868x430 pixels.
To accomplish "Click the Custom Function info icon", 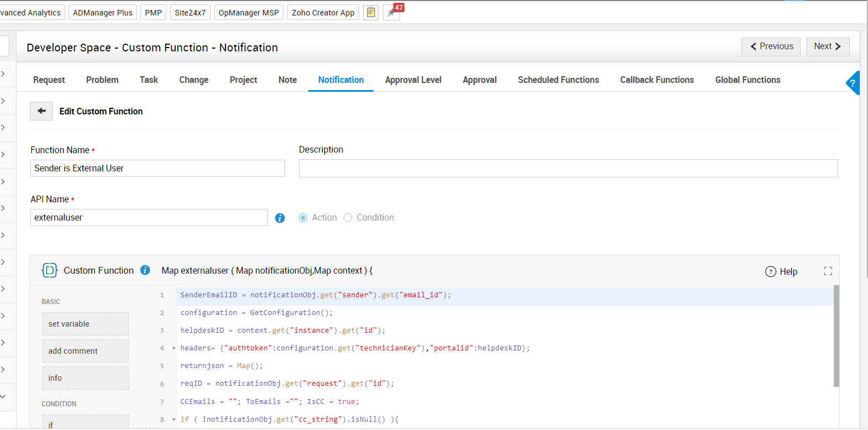I will click(x=145, y=270).
